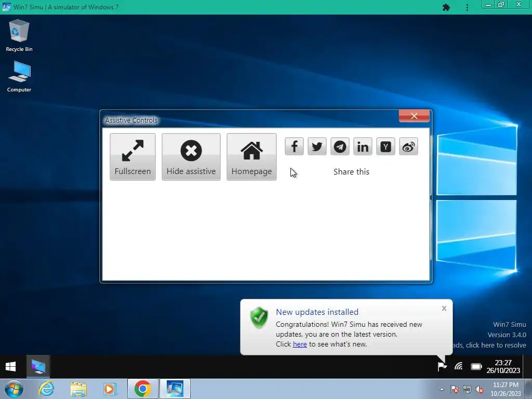Screen dimensions: 532x399
Task: Dismiss the New updates installed notification
Action: click(x=444, y=309)
